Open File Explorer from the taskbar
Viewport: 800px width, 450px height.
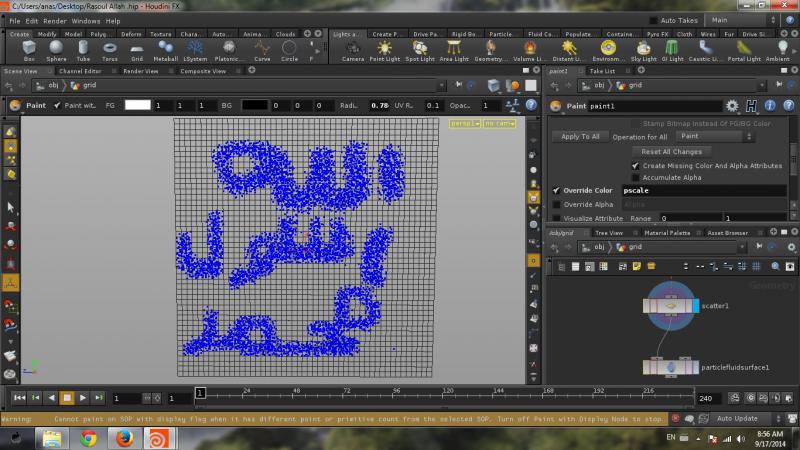pos(52,439)
